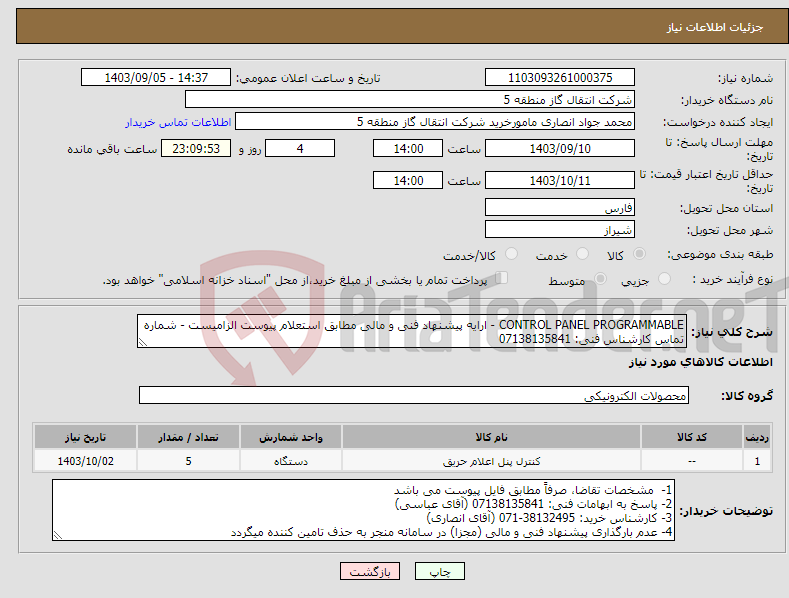
Task: Click the جزئیات اطلاعات نیاز header title
Action: coord(715,27)
